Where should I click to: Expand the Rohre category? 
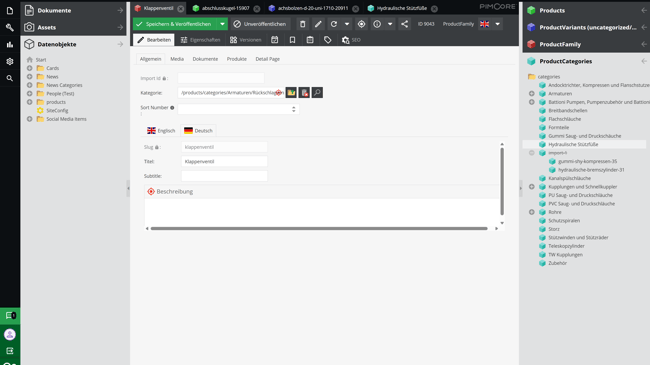pyautogui.click(x=531, y=212)
